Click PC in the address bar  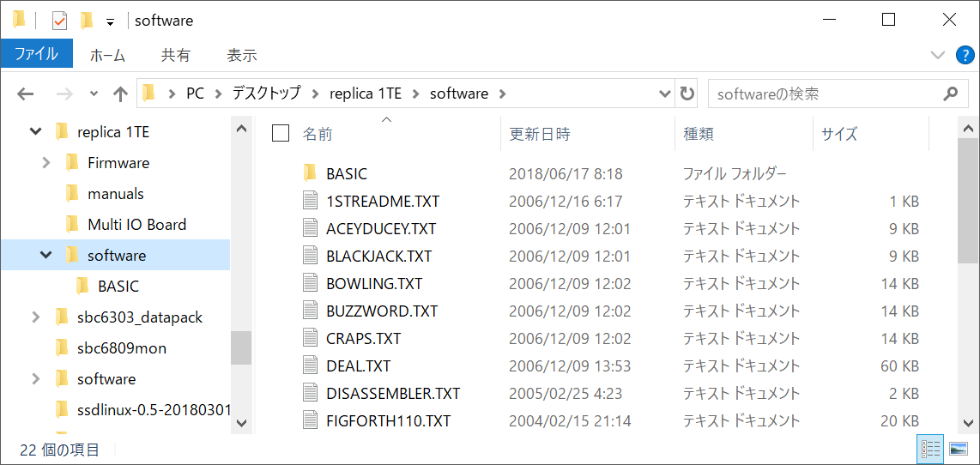[x=195, y=94]
